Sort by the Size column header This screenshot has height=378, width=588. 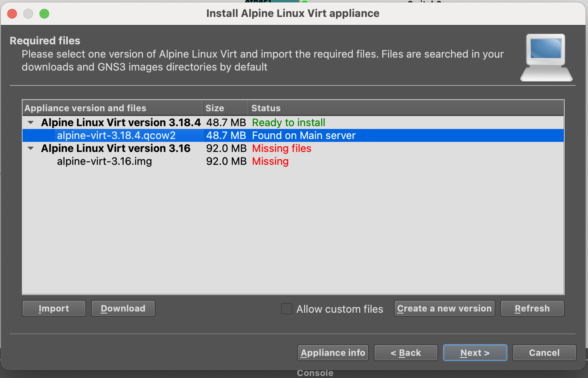215,108
